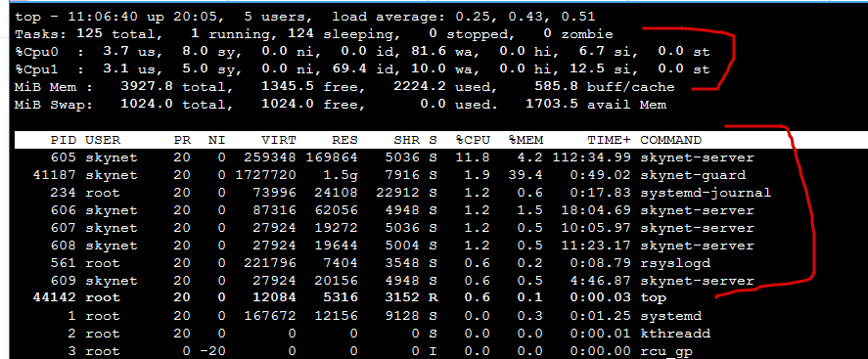
Task: Click the 112:34.99 TIME+ value
Action: coord(591,157)
